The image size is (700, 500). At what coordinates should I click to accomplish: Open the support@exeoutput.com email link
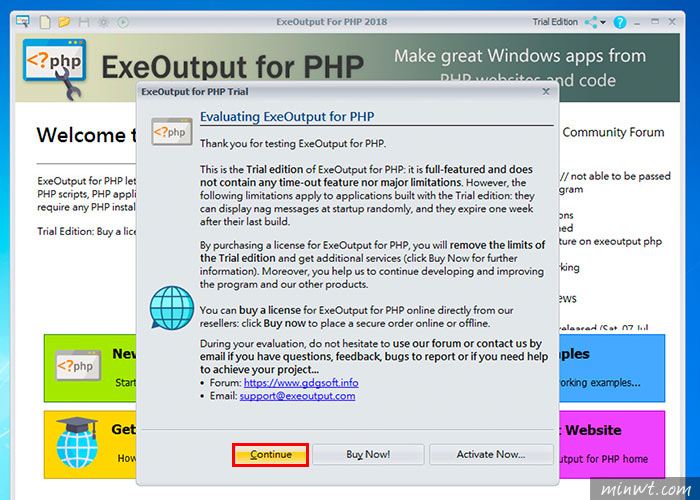[297, 396]
